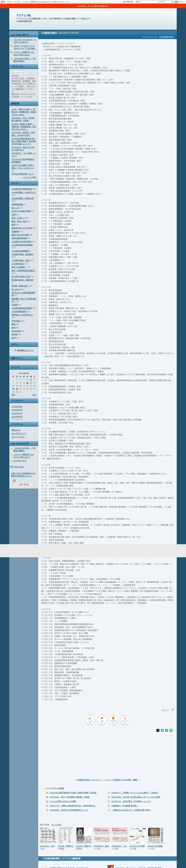Open the ランダム link in the top bar
The height and width of the screenshot is (868, 186).
pos(17,2)
